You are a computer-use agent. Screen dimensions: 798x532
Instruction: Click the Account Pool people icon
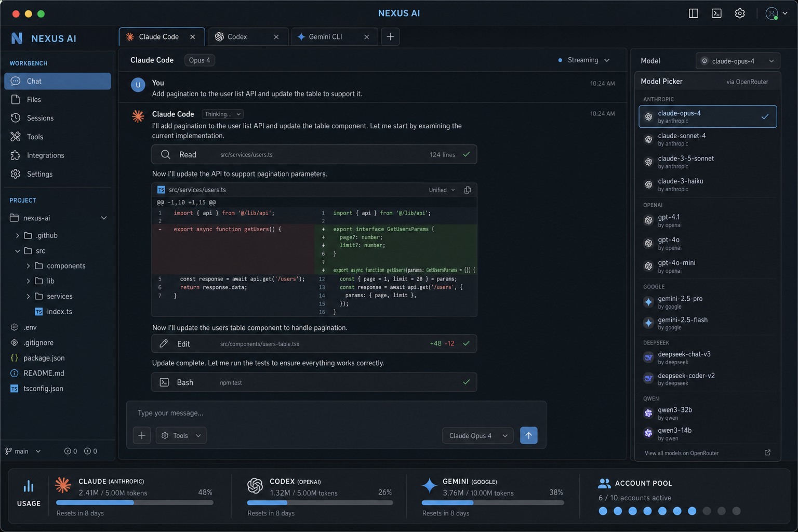point(604,483)
